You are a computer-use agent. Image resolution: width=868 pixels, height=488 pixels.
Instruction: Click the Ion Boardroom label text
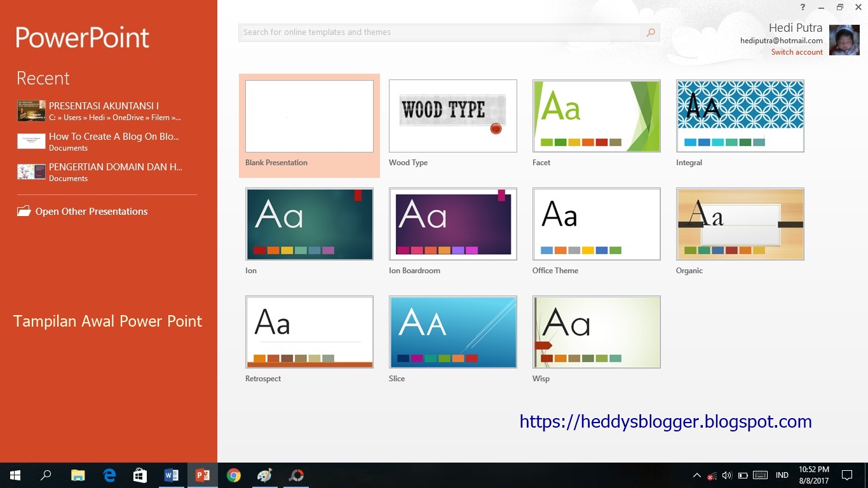[414, 271]
